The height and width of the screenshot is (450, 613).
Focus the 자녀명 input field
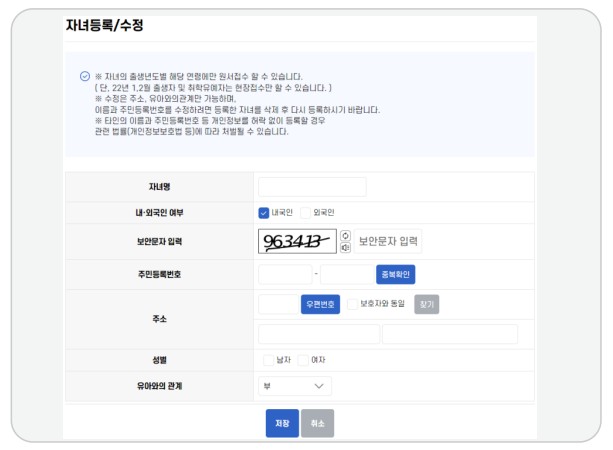tap(312, 187)
